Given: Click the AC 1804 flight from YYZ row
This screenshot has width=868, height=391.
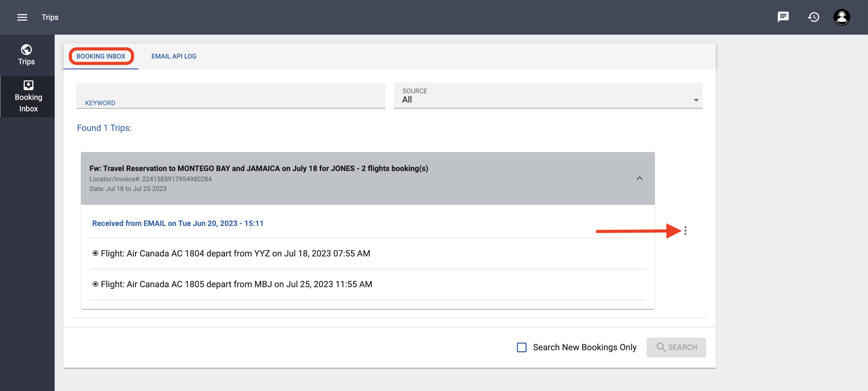Looking at the screenshot, I should click(367, 253).
